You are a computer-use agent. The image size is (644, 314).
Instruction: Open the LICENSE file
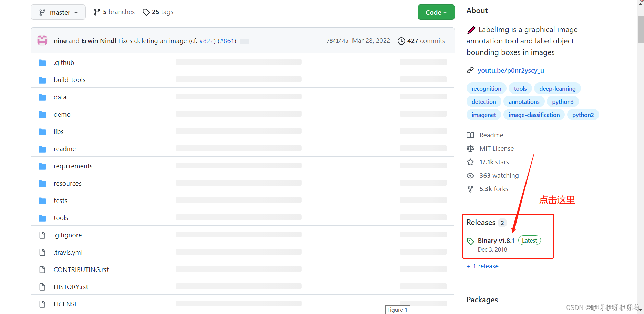click(66, 304)
